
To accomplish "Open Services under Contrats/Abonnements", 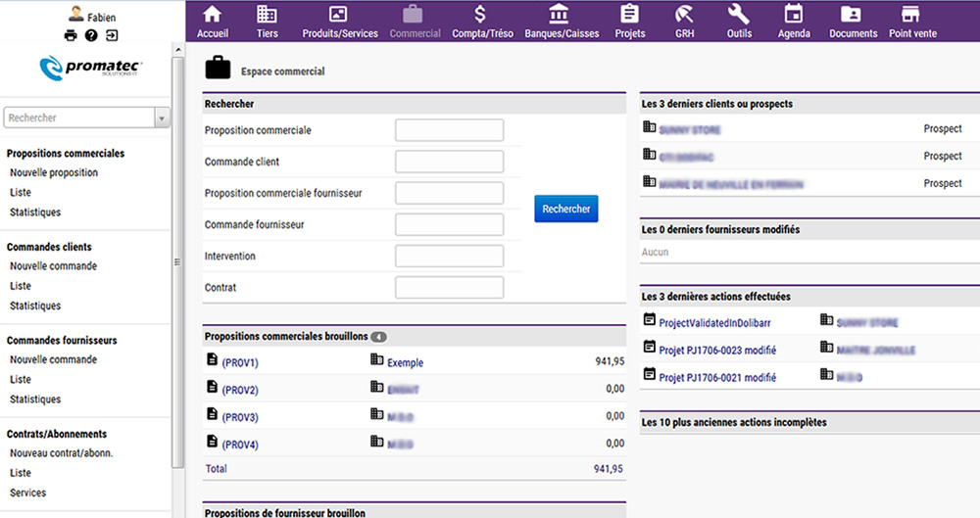I will point(28,493).
